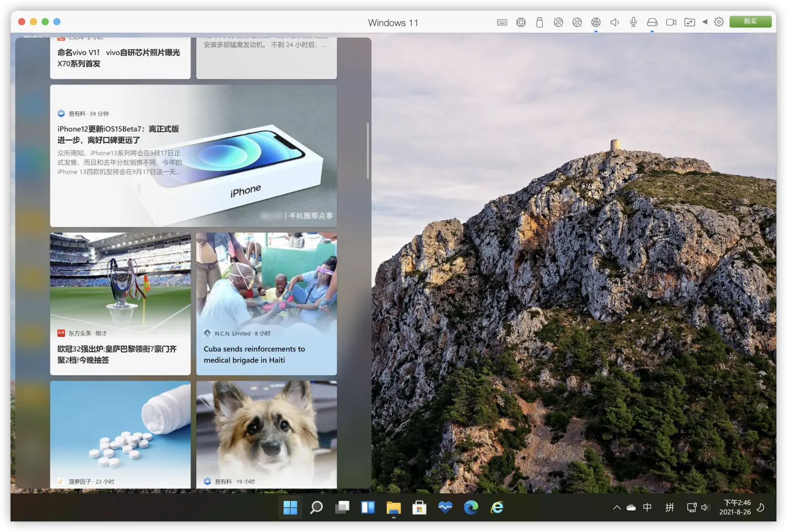Screen dimensions: 787x532
Task: Open the hard disk icon in Parallels toolbar
Action: coord(652,22)
